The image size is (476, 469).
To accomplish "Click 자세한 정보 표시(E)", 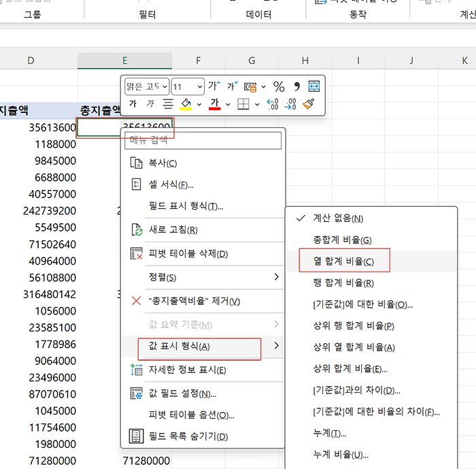I will pyautogui.click(x=203, y=370).
